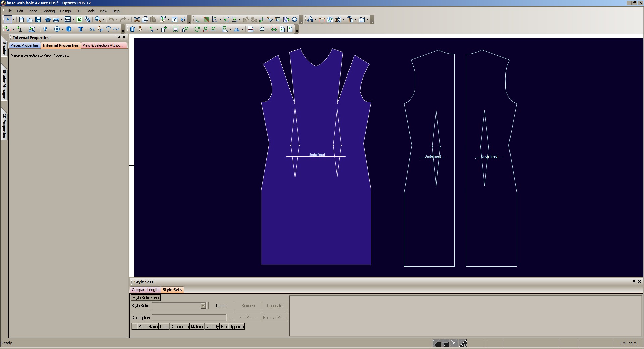The image size is (644, 349).
Task: Select the blue mirror flip icon
Action: point(237,29)
